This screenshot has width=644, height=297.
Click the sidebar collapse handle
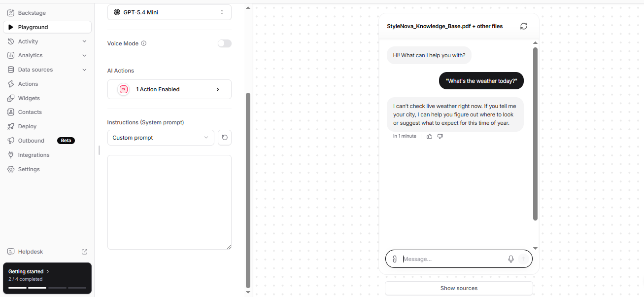(99, 150)
